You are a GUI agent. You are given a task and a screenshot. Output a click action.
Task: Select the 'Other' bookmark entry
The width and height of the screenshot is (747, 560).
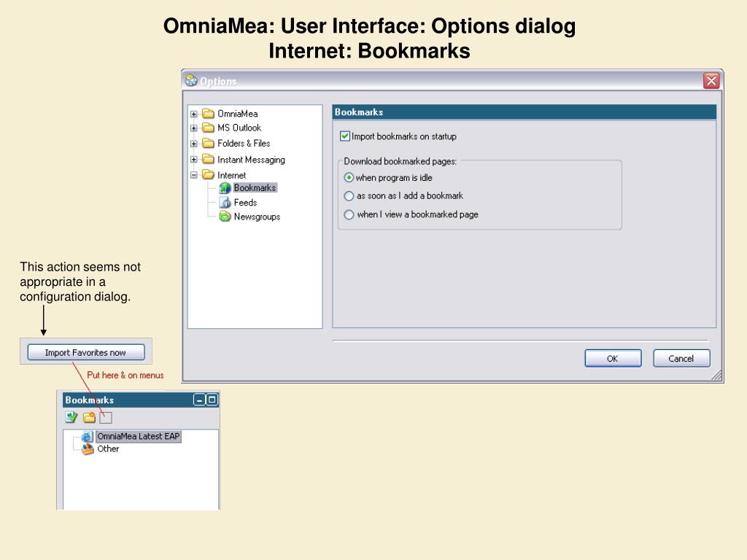[x=108, y=448]
